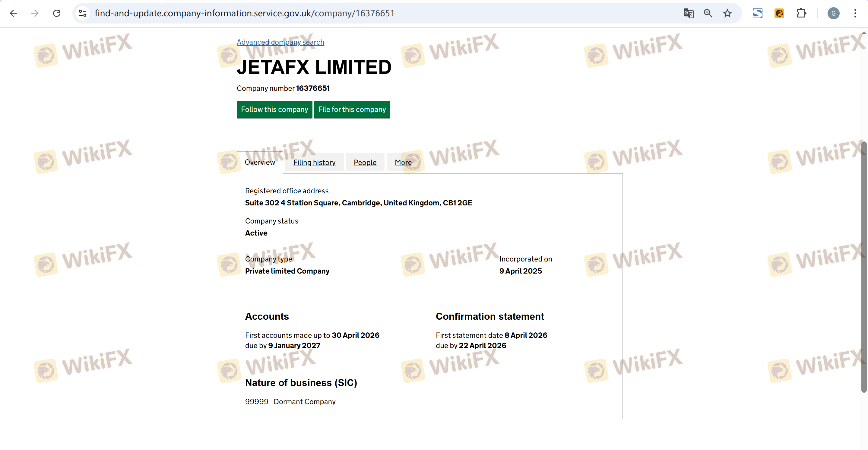This screenshot has width=868, height=450.
Task: Open the site information icon in address bar
Action: (x=83, y=13)
